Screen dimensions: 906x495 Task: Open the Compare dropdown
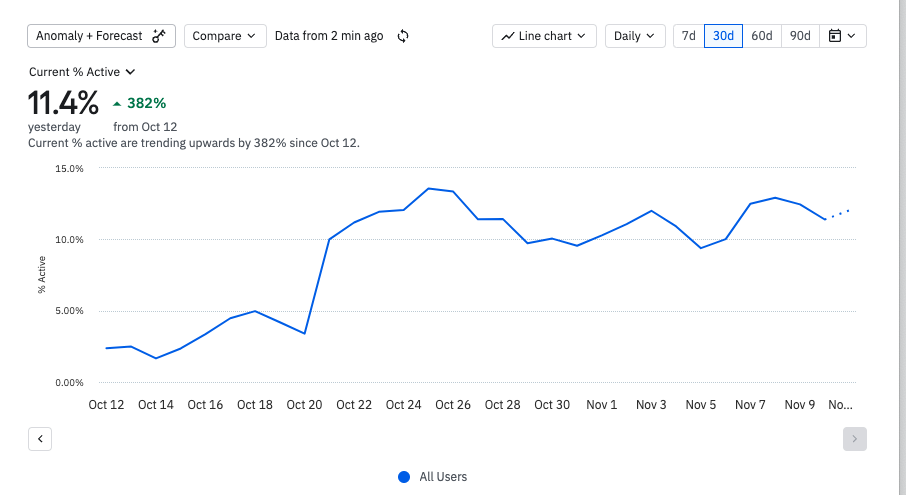click(225, 36)
